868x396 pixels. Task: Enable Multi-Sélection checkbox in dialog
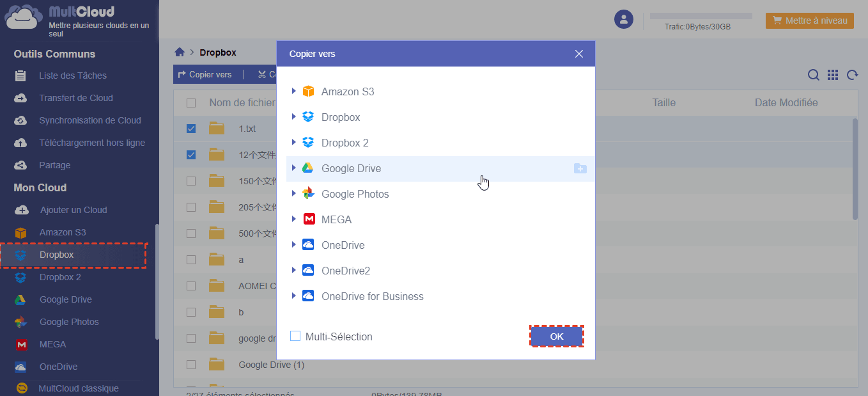pyautogui.click(x=295, y=336)
